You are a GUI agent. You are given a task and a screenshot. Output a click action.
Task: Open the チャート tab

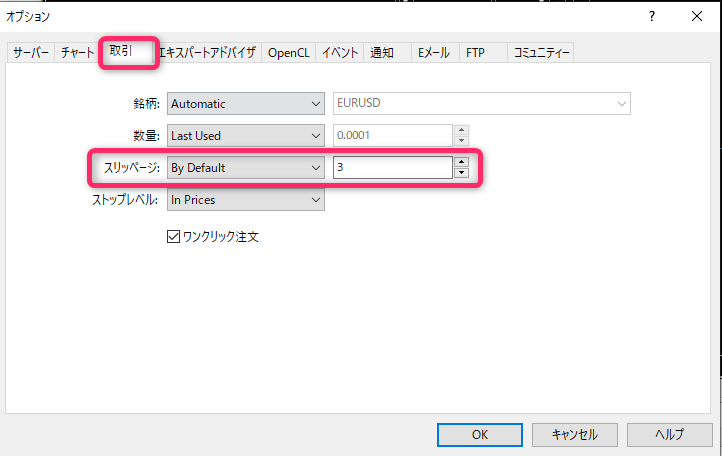(x=77, y=53)
